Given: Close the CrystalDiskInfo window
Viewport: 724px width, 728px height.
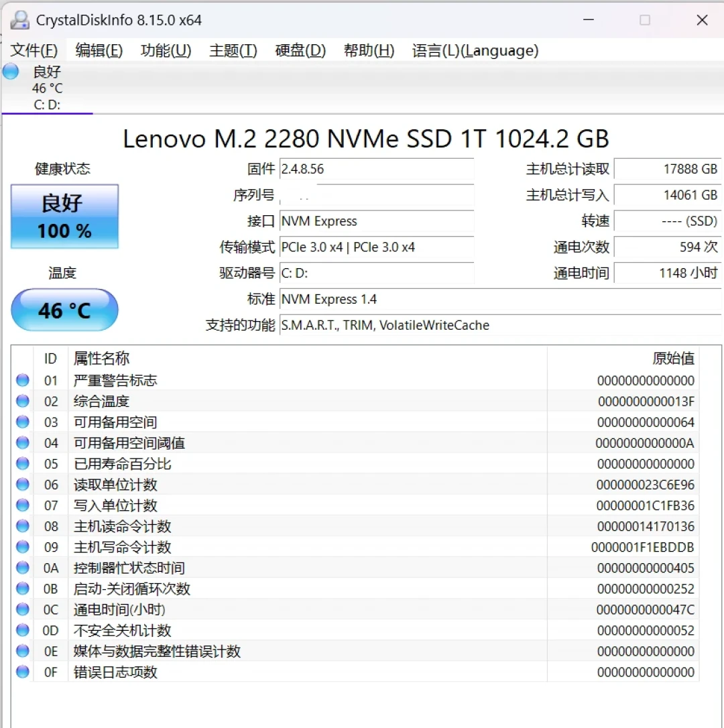Looking at the screenshot, I should pyautogui.click(x=702, y=19).
